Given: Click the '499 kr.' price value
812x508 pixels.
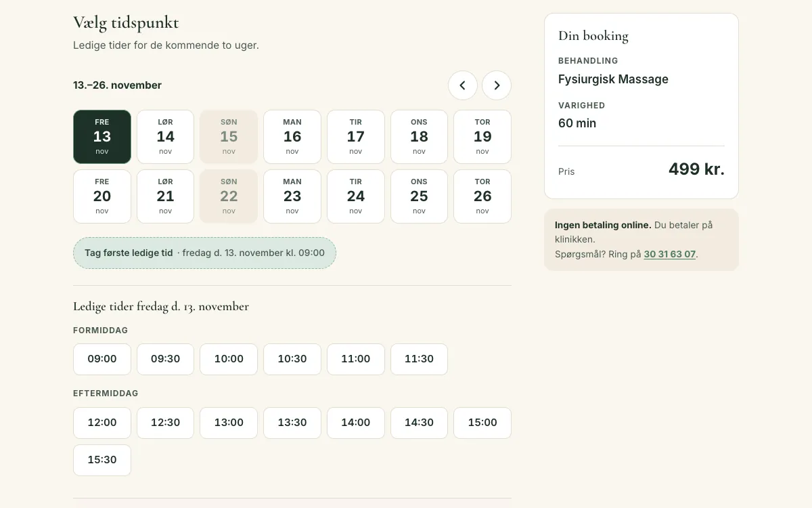Looking at the screenshot, I should tap(696, 169).
